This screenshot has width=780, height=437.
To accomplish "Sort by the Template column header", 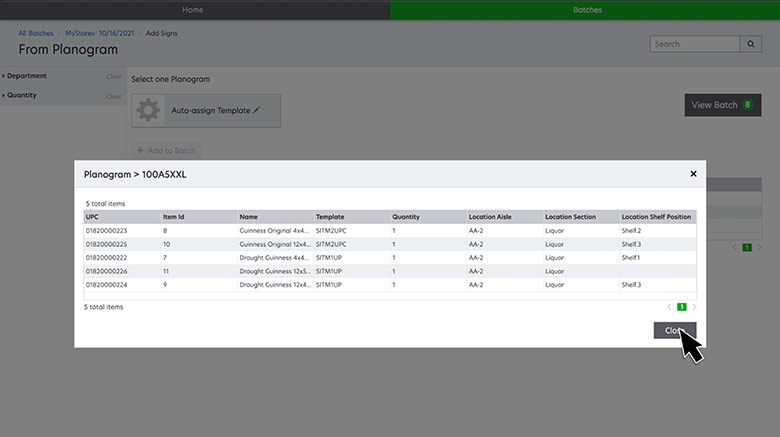I will coord(330,216).
